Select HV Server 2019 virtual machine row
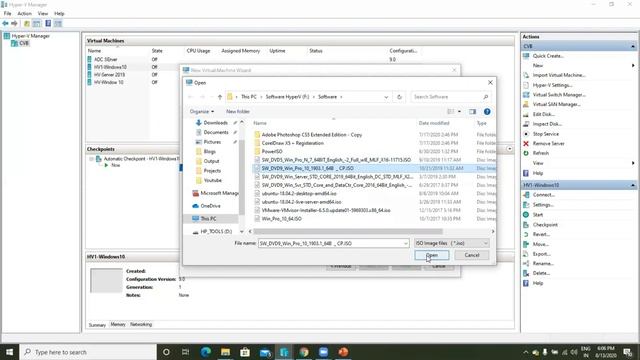 (x=109, y=75)
